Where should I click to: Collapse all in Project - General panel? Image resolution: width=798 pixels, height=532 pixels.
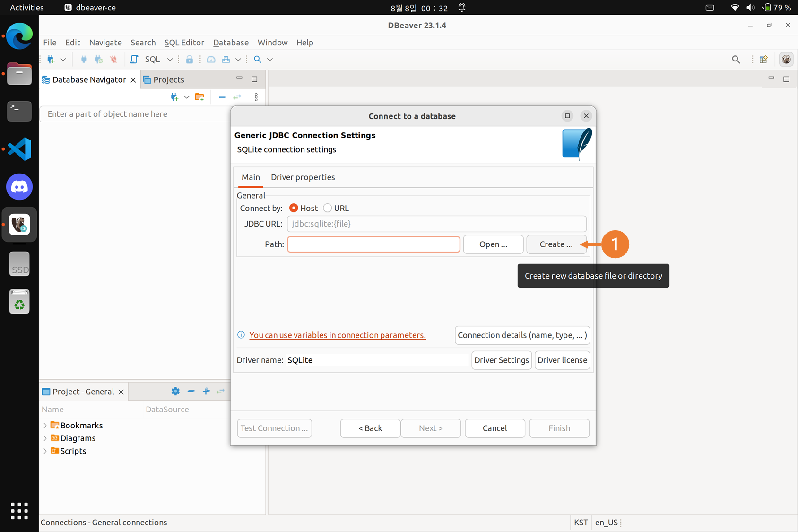[x=191, y=392]
